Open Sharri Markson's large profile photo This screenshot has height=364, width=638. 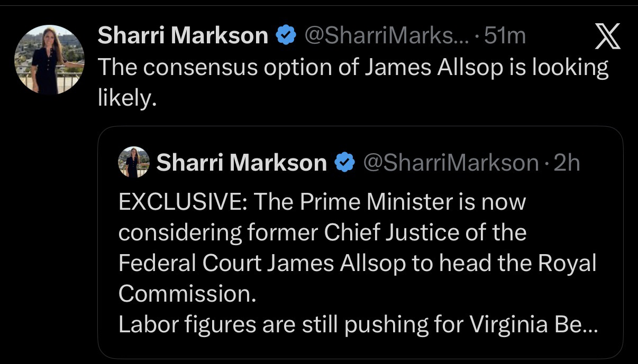[x=49, y=60]
